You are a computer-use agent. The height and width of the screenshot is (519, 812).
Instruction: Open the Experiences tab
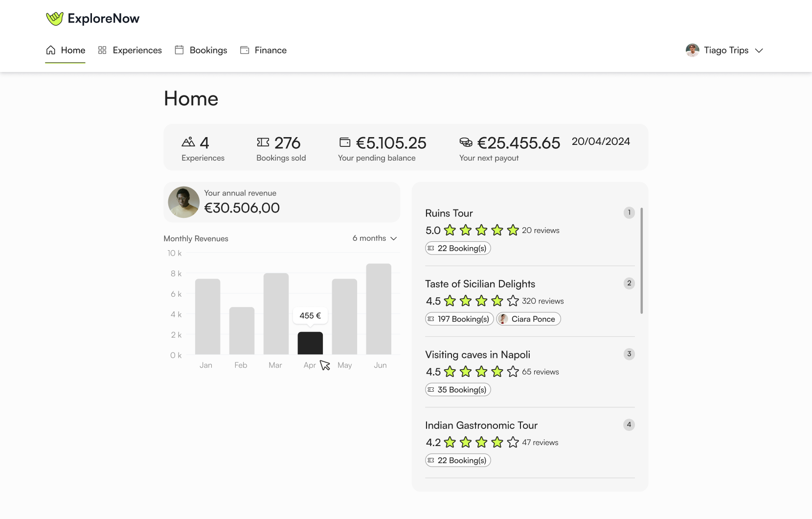coord(130,50)
